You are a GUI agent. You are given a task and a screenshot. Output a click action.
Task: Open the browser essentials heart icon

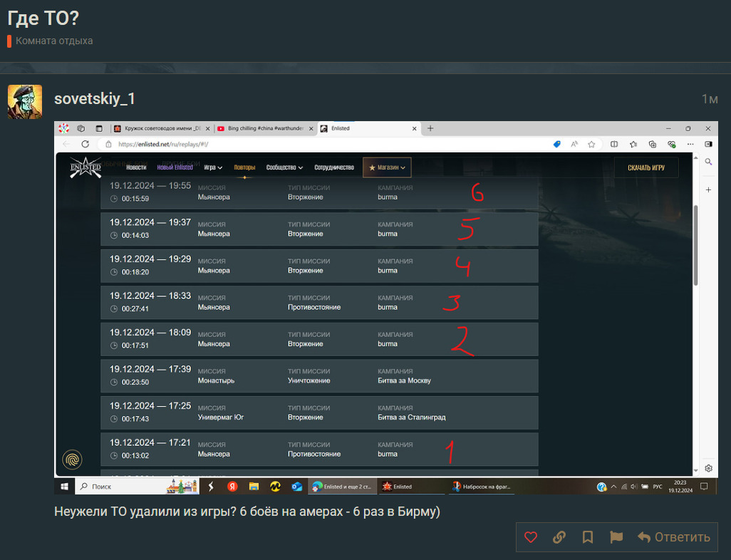tap(671, 144)
